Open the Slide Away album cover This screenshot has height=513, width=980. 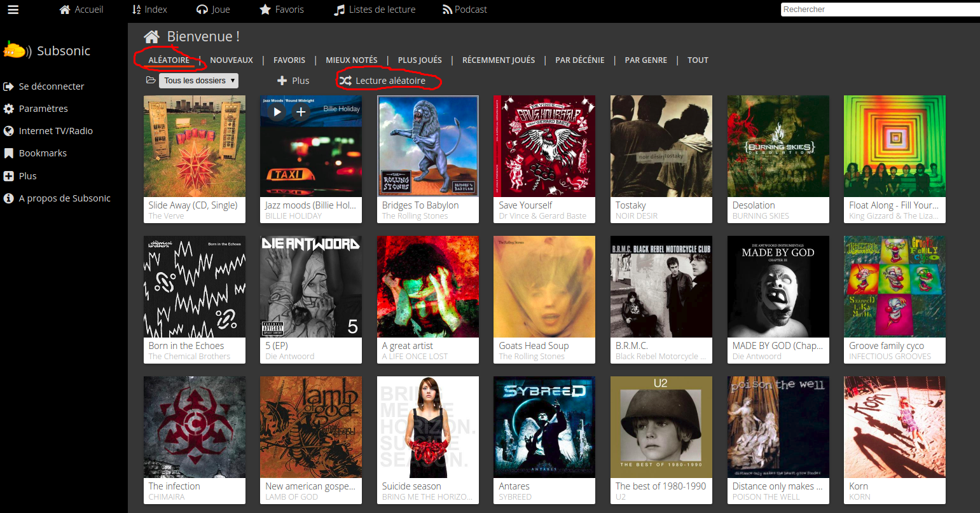195,146
